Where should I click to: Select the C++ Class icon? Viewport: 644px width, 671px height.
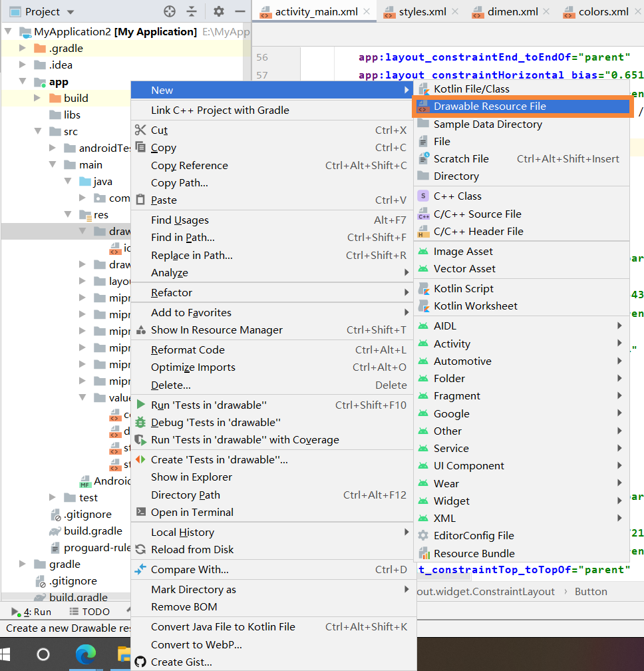click(422, 195)
